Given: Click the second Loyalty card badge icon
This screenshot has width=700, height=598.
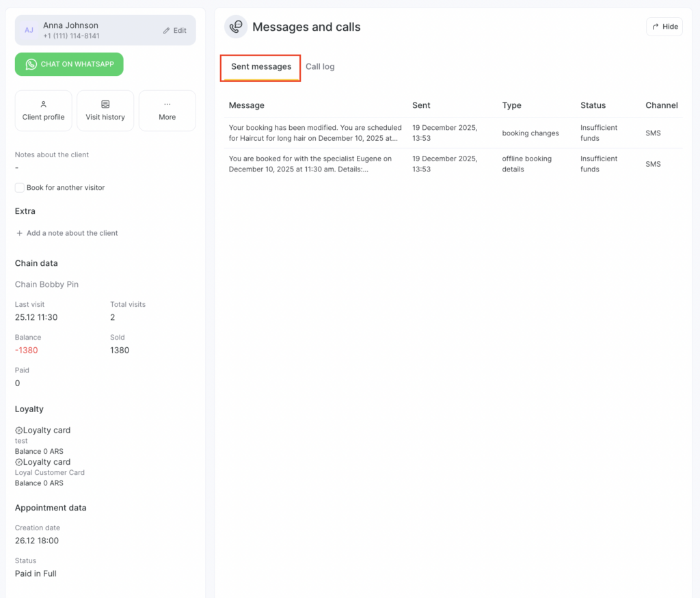Looking at the screenshot, I should coord(19,462).
